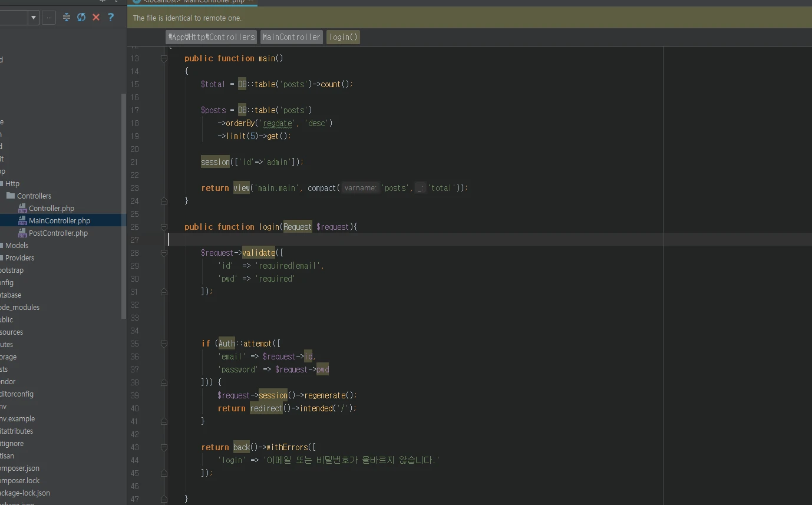Collapse the login() function fold at line 26
812x505 pixels.
[164, 227]
